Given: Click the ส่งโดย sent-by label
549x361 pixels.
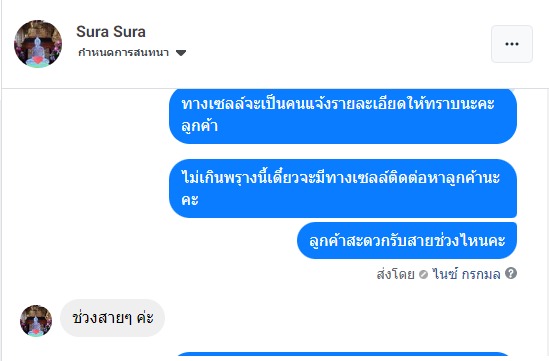Looking at the screenshot, I should (x=396, y=274).
